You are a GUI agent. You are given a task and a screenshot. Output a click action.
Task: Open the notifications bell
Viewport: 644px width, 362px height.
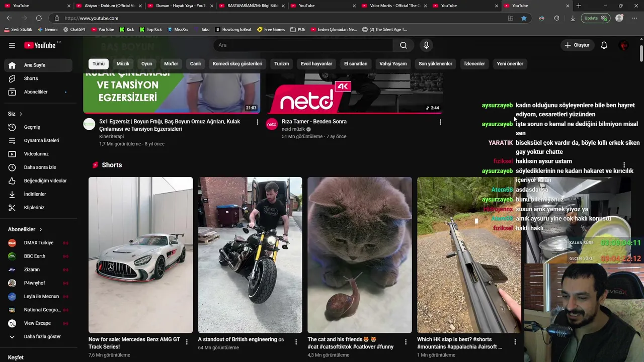click(x=604, y=45)
